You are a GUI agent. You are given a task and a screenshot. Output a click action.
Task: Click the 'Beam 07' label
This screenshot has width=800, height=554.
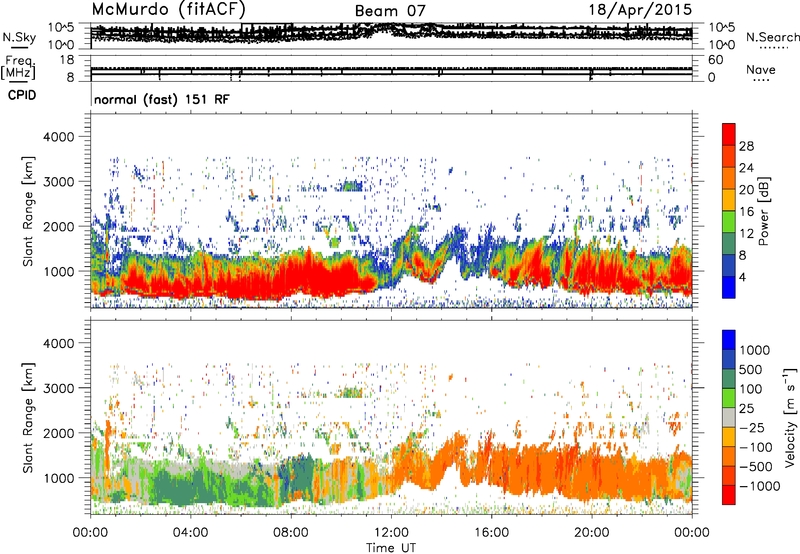click(390, 11)
